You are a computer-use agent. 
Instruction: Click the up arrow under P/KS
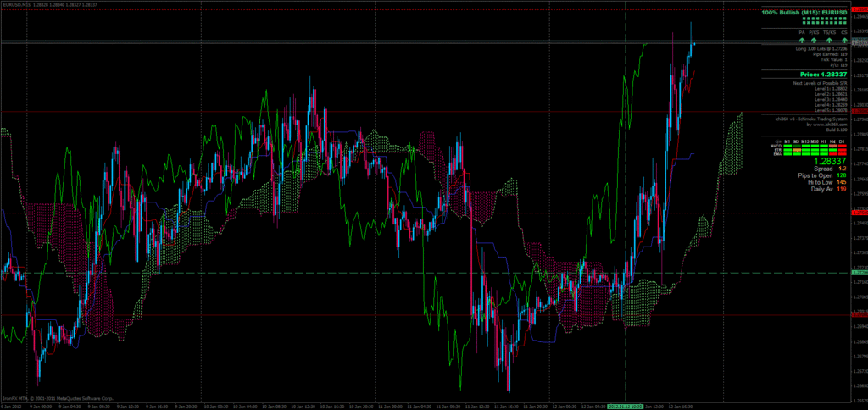(815, 40)
